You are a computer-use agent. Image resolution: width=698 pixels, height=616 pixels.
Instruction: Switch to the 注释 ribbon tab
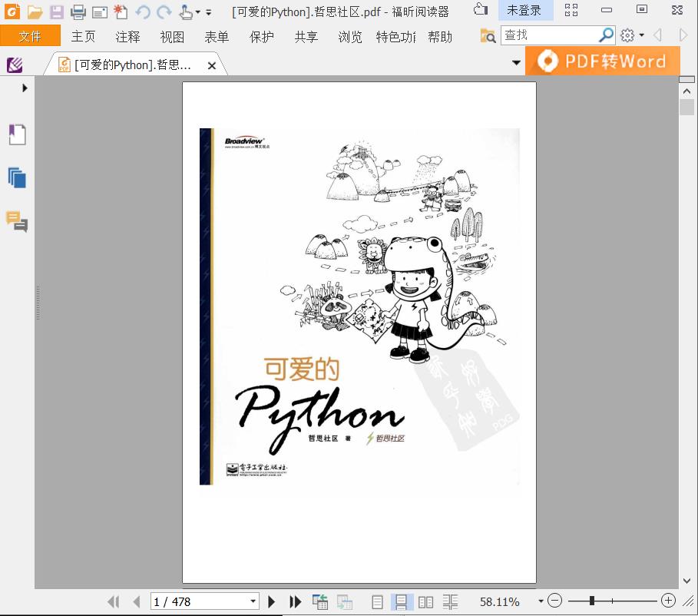tap(127, 37)
